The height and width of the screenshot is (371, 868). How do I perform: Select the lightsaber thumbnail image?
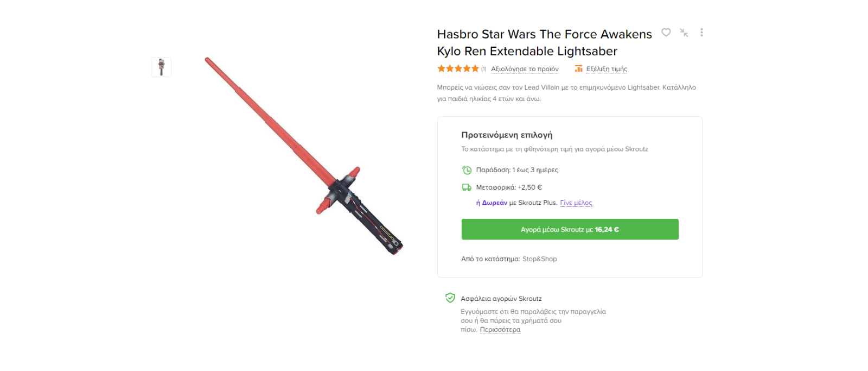coord(161,67)
